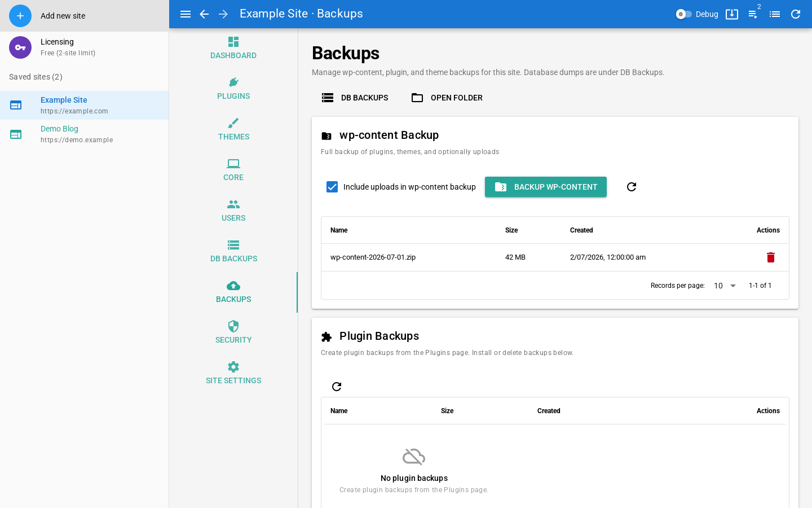Click the wp-content Backup card title
This screenshot has width=812, height=508.
389,135
